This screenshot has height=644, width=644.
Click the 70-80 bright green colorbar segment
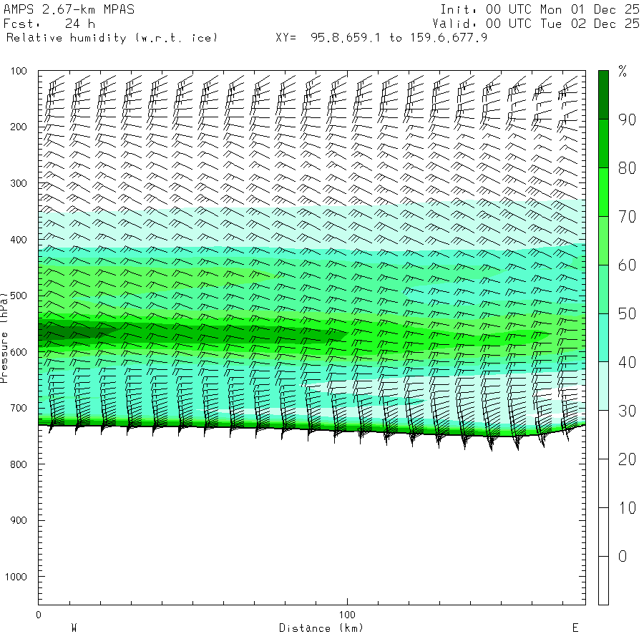coord(603,192)
